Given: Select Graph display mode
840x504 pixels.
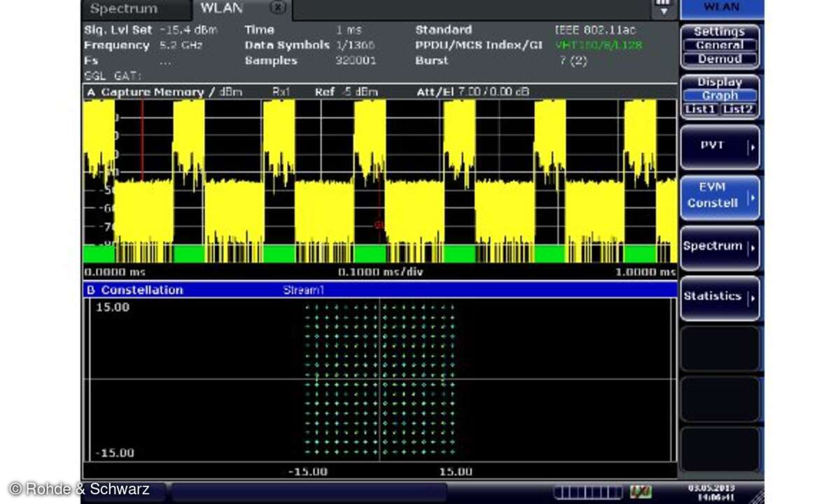Looking at the screenshot, I should (720, 96).
